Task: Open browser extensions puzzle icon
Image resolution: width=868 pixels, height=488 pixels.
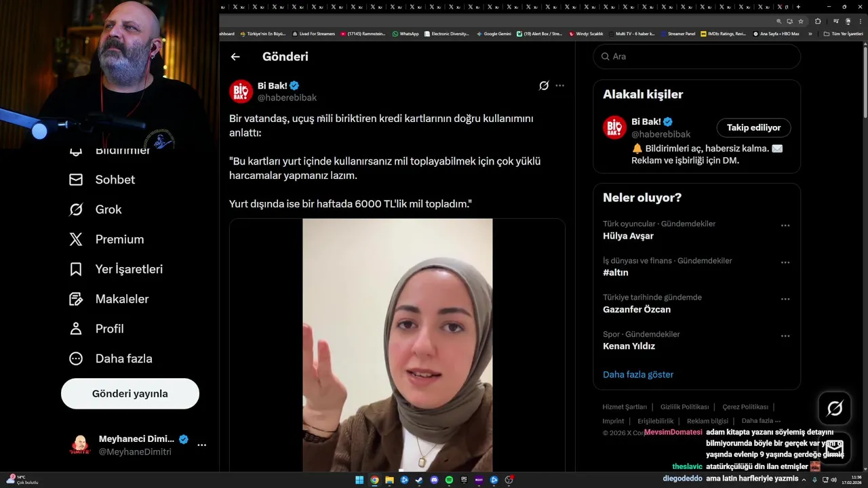Action: [817, 21]
